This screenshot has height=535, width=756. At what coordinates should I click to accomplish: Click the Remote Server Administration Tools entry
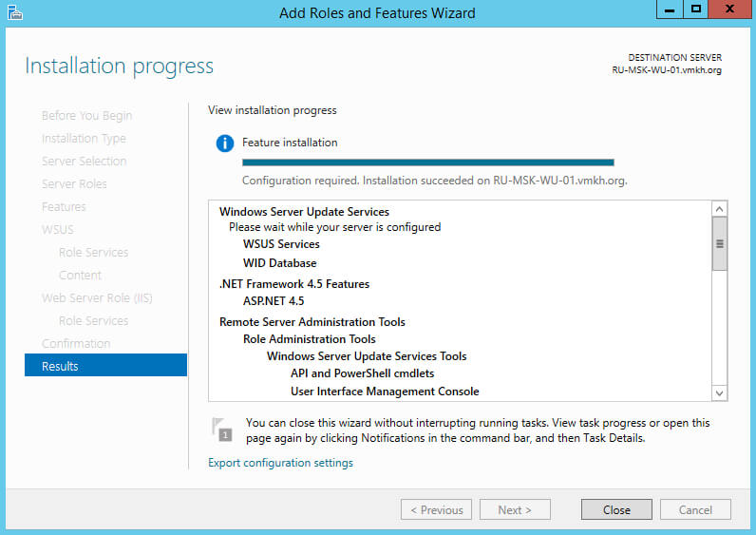[312, 322]
